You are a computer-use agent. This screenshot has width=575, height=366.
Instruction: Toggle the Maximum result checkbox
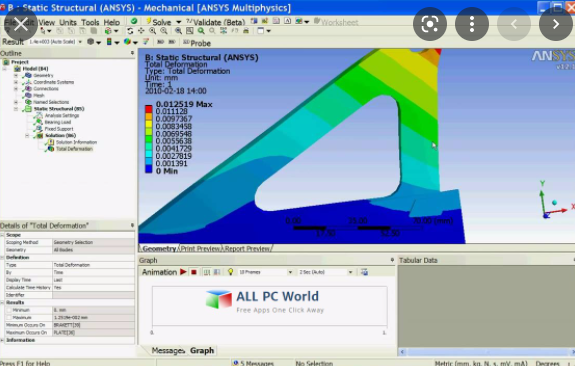point(9,318)
